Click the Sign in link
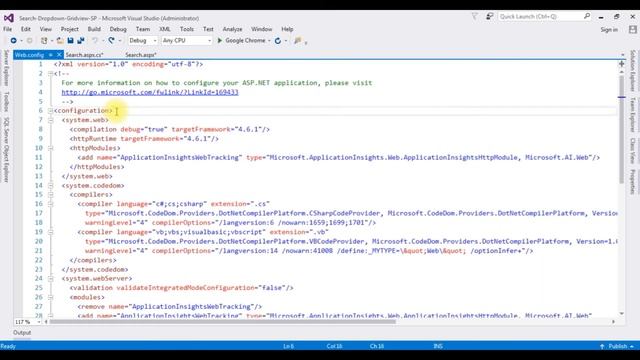 609,29
